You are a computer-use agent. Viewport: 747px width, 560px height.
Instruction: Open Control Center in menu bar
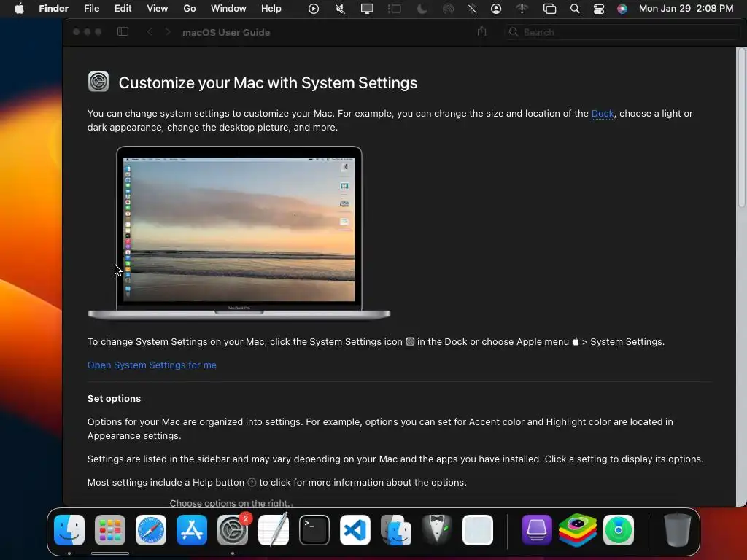pyautogui.click(x=599, y=9)
